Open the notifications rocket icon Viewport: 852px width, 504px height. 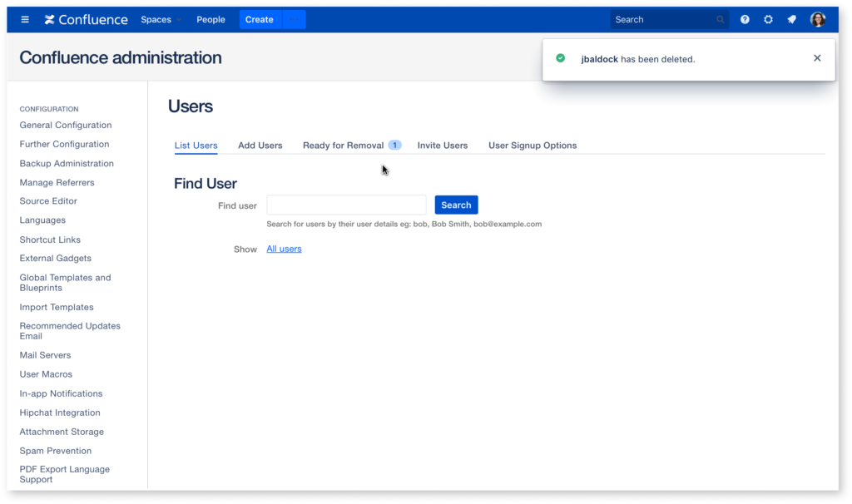[792, 20]
